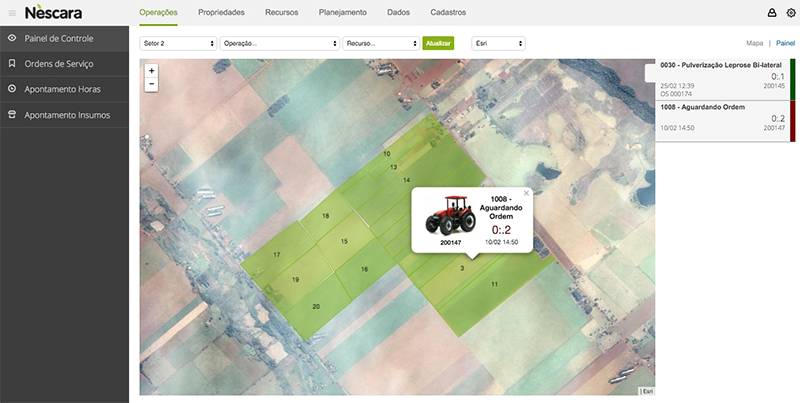The width and height of the screenshot is (800, 403).
Task: Zoom in on the map
Action: tap(151, 71)
